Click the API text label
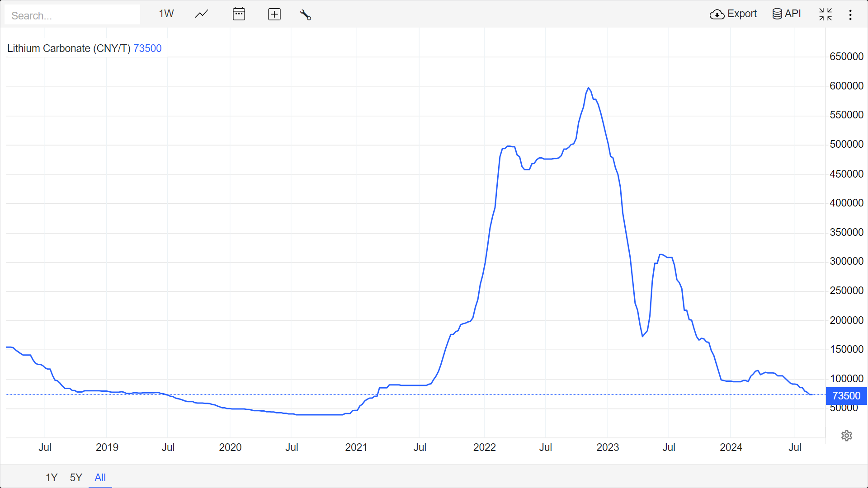Image resolution: width=868 pixels, height=488 pixels. (793, 14)
